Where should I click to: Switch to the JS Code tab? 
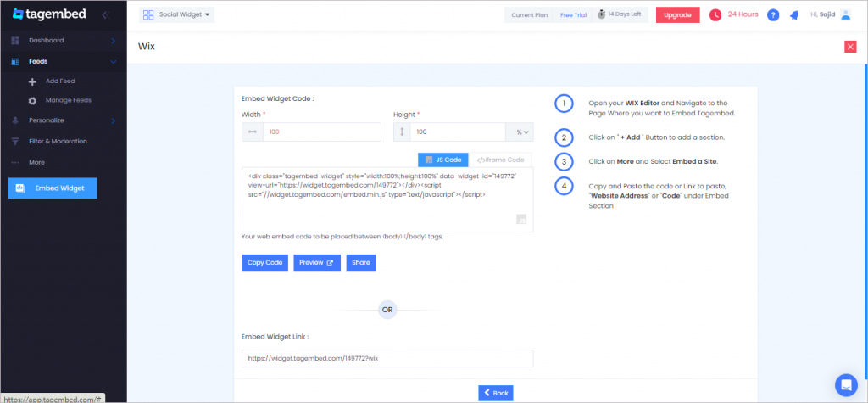click(x=442, y=160)
